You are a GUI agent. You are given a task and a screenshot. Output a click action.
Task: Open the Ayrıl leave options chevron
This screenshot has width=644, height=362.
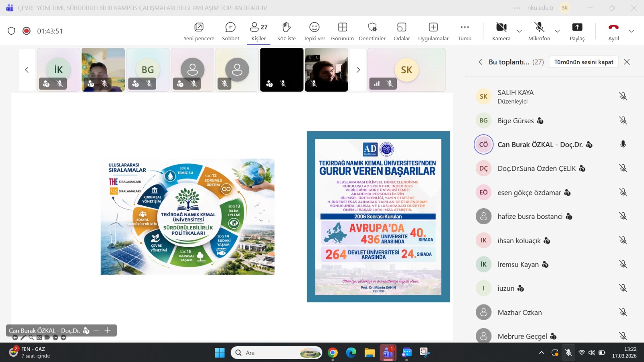point(631,31)
